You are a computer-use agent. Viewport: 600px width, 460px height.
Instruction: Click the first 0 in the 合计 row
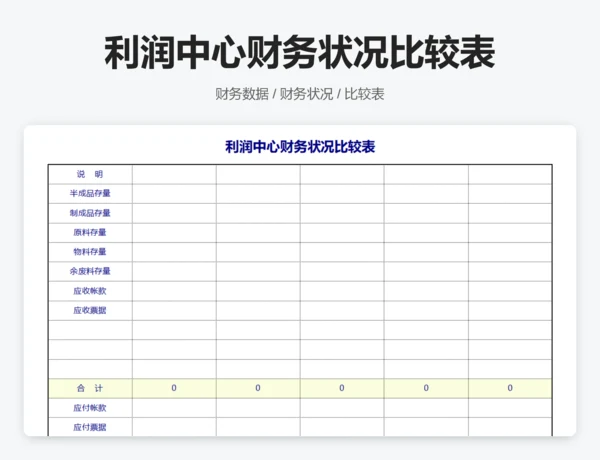[x=174, y=388]
